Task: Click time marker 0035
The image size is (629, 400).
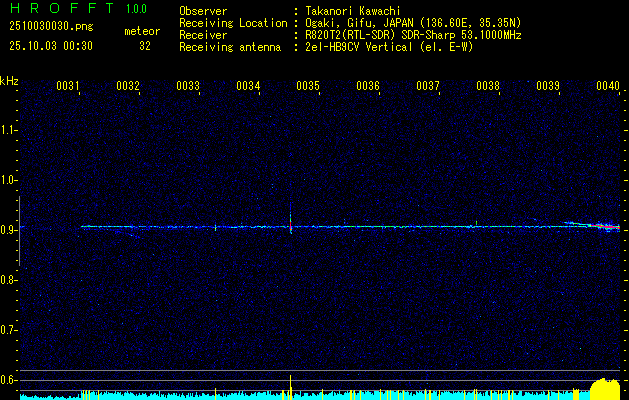Action: (x=308, y=86)
